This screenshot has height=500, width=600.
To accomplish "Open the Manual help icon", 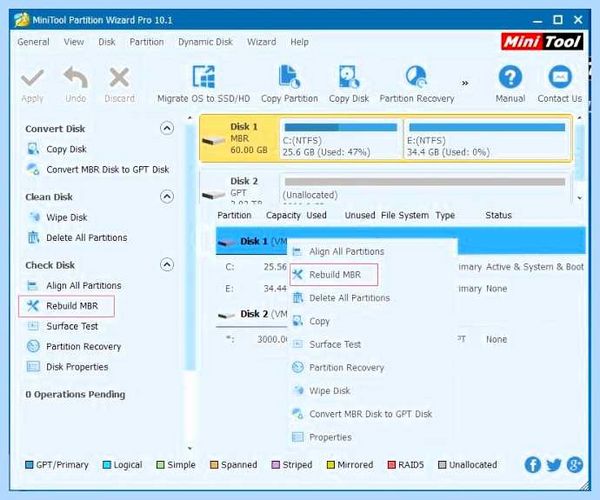I will (510, 78).
